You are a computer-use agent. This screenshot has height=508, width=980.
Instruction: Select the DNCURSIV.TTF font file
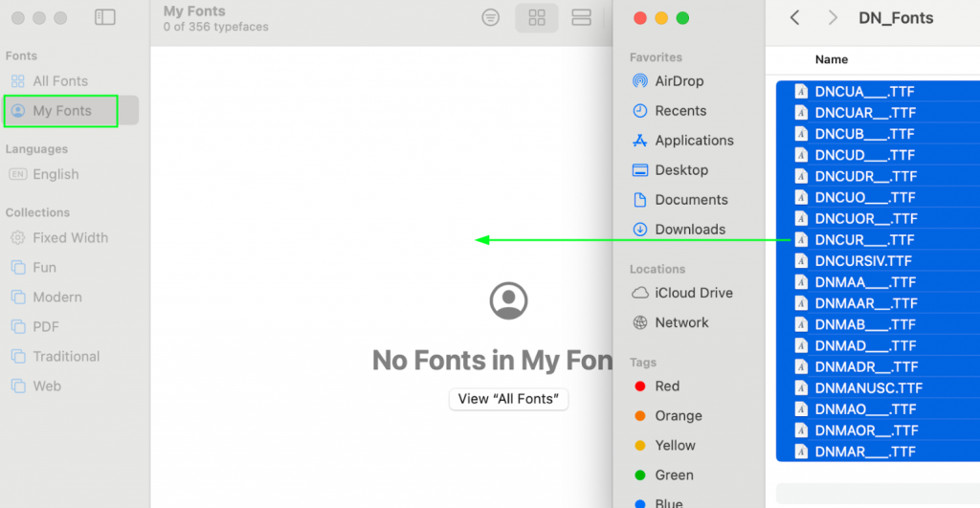click(862, 261)
